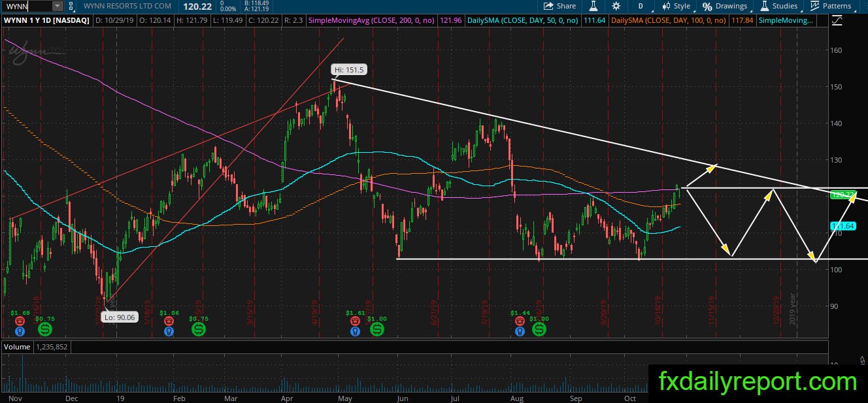Screen dimensions: 868x403
Task: Click the green 120.22 price axis tag
Action: click(843, 194)
